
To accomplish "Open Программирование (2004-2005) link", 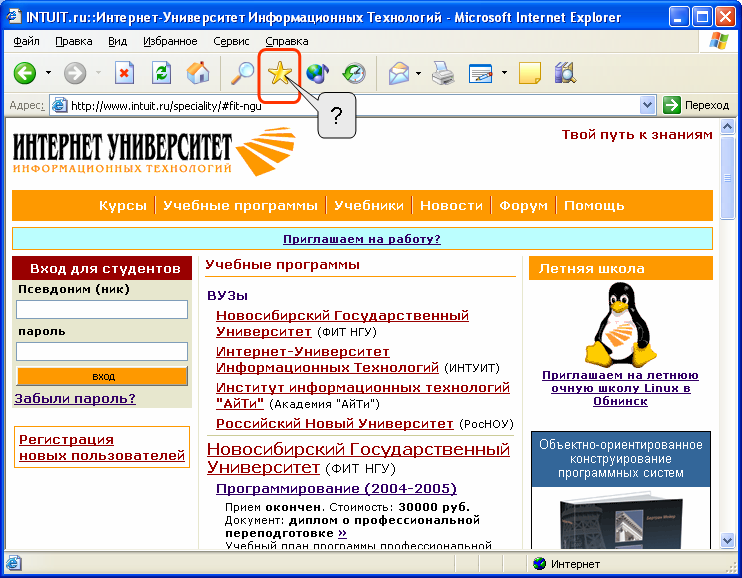I will point(336,489).
